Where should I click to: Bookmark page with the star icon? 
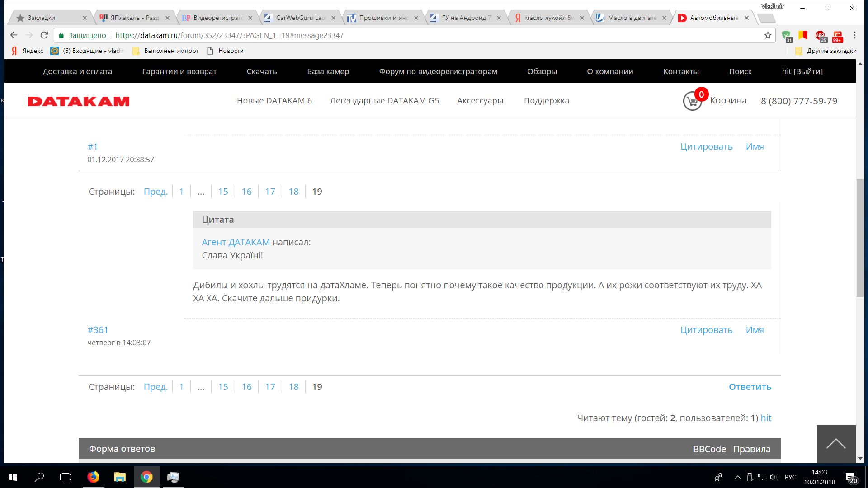click(x=768, y=35)
